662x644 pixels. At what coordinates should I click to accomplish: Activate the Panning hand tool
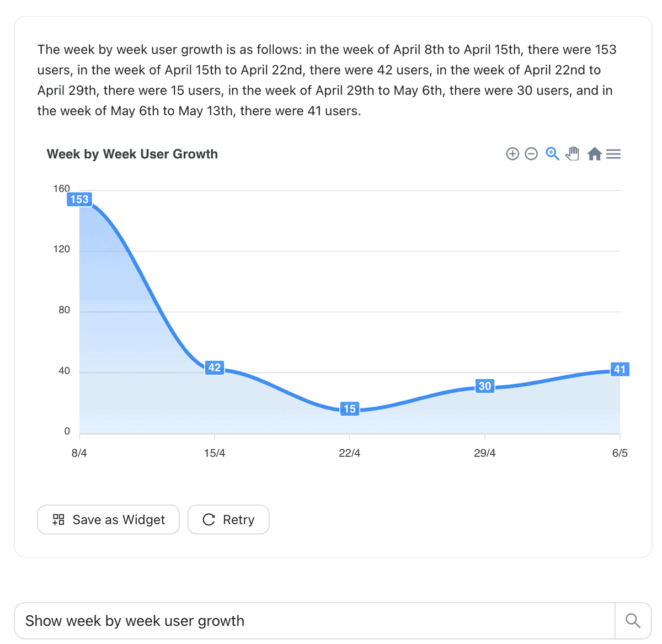(573, 154)
